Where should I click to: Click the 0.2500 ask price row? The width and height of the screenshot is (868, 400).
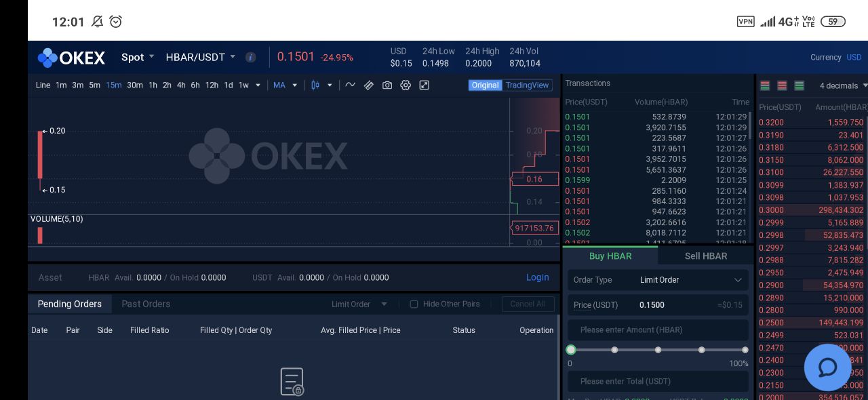[x=812, y=323]
